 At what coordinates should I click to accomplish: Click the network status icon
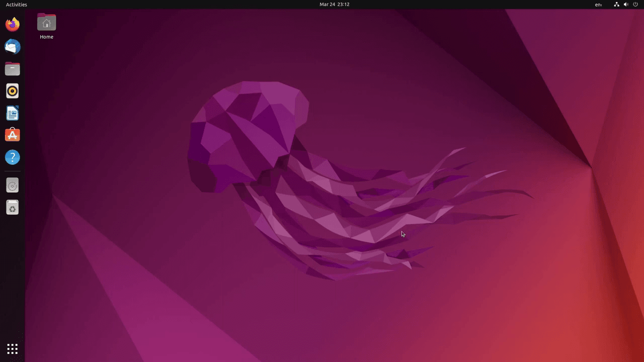pos(616,5)
